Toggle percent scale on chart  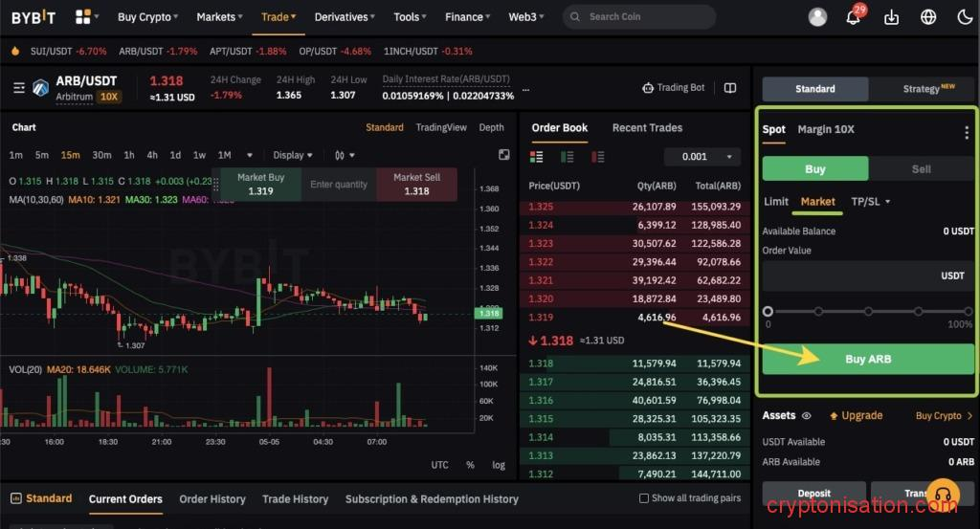[470, 465]
